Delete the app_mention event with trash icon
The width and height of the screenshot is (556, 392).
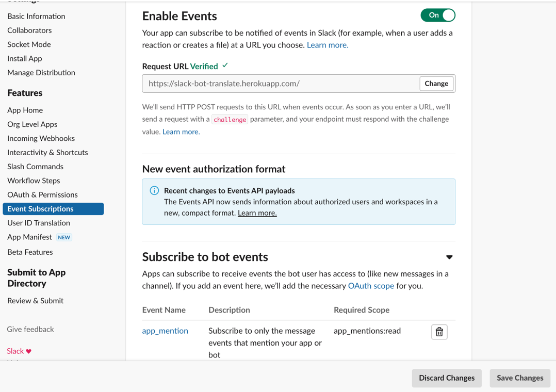(439, 332)
